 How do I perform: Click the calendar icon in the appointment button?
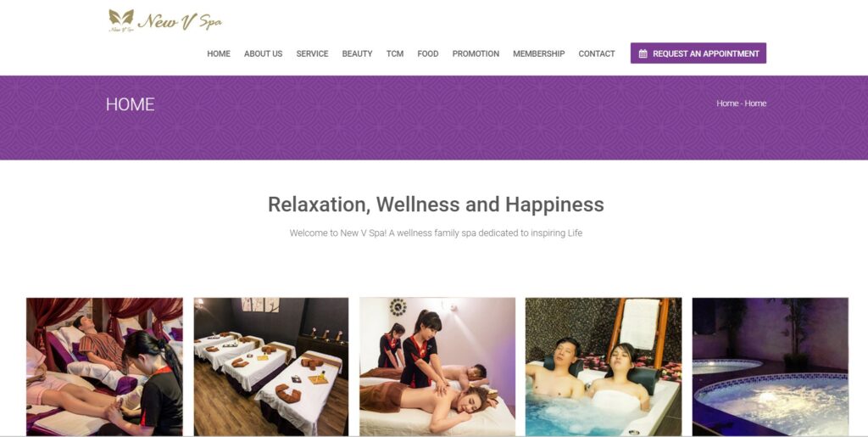click(643, 53)
